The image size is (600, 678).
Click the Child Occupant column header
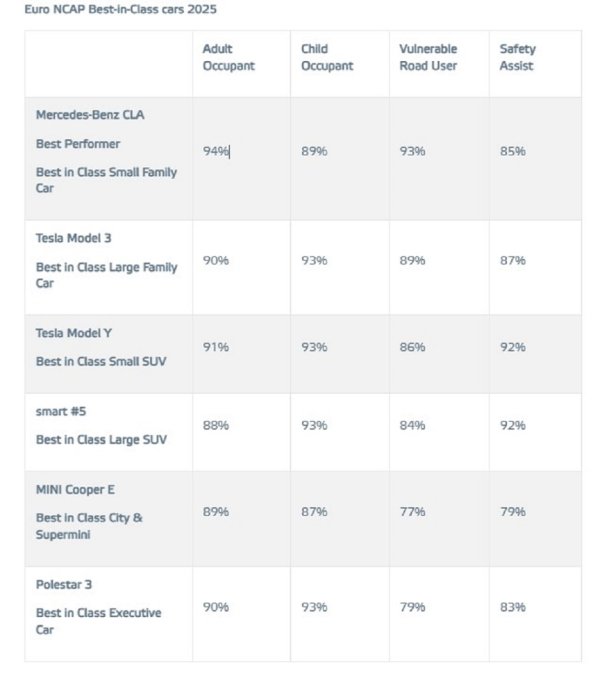pyautogui.click(x=327, y=57)
